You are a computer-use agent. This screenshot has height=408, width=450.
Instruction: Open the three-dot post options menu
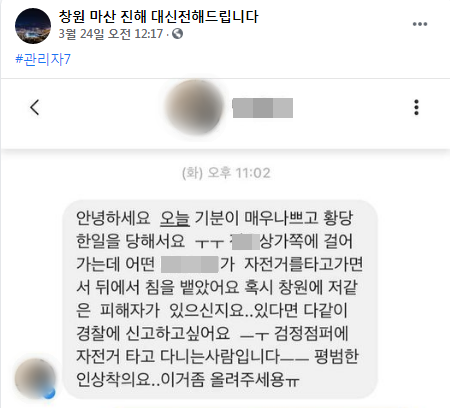coord(420,24)
